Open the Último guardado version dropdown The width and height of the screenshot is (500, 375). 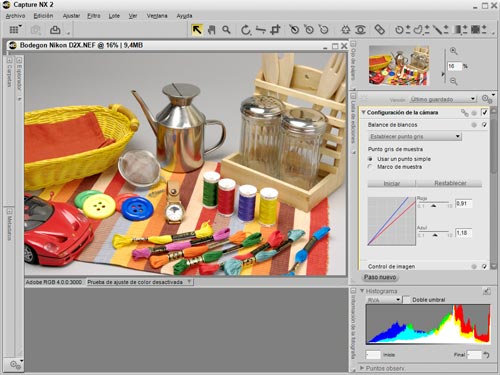(442, 99)
